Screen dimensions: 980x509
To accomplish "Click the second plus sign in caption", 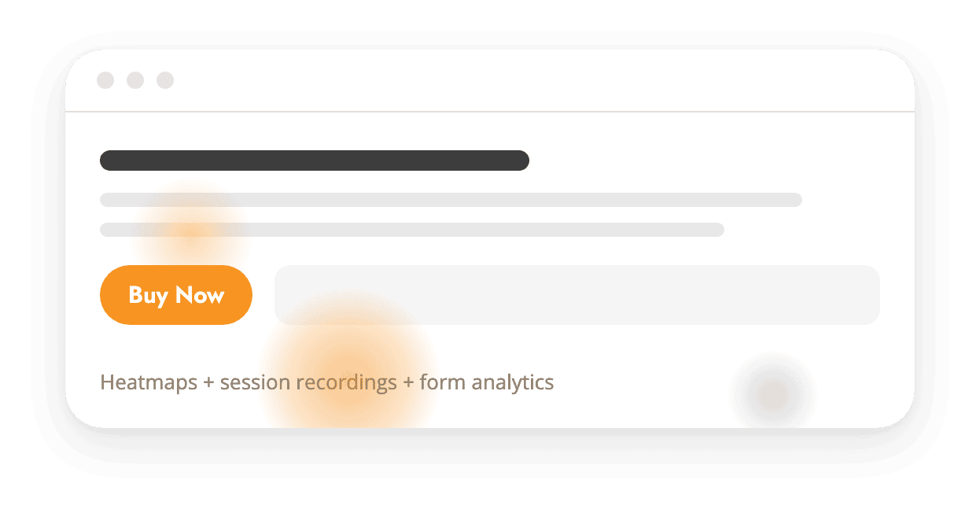I will (x=408, y=384).
